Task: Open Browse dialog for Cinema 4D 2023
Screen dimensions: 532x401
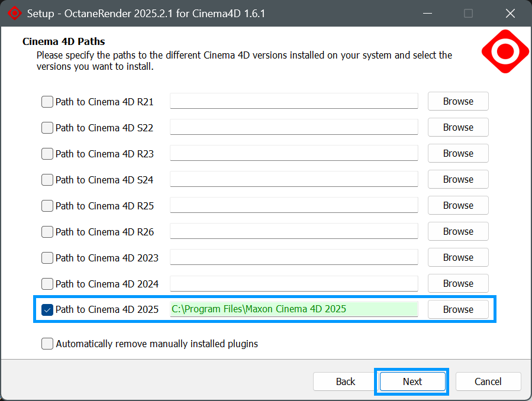Action: 458,257
